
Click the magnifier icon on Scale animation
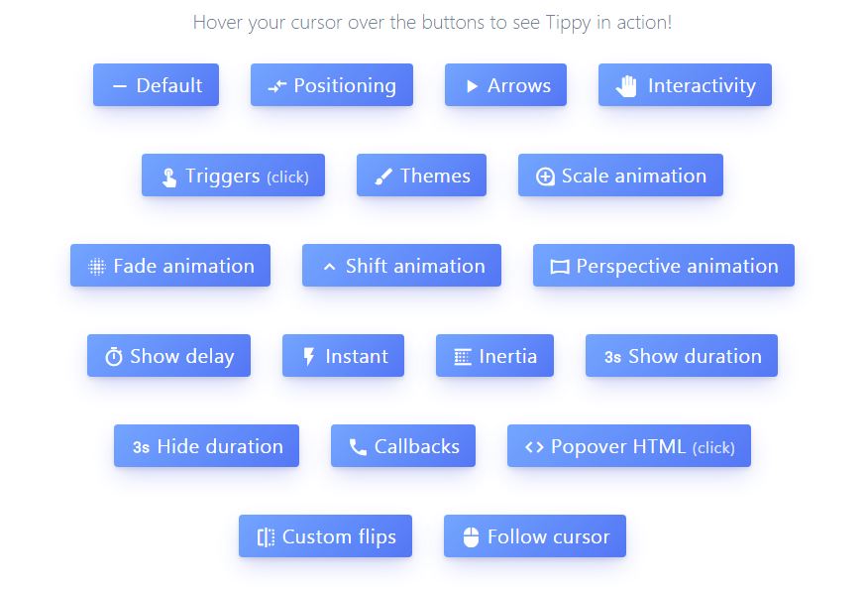545,177
